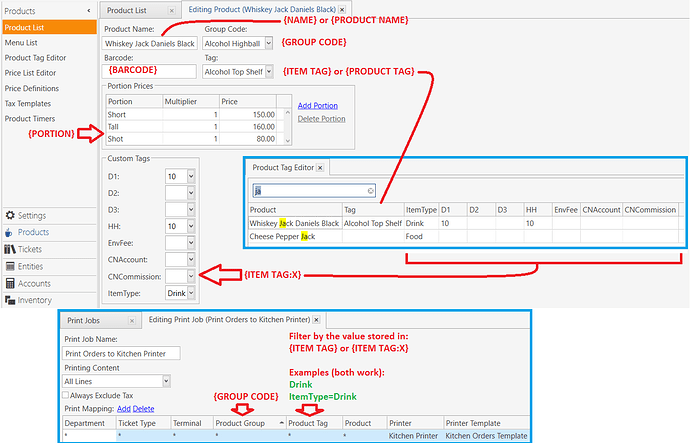Image resolution: width=690 pixels, height=443 pixels.
Task: Click the 160.00 price cell
Action: pos(248,127)
